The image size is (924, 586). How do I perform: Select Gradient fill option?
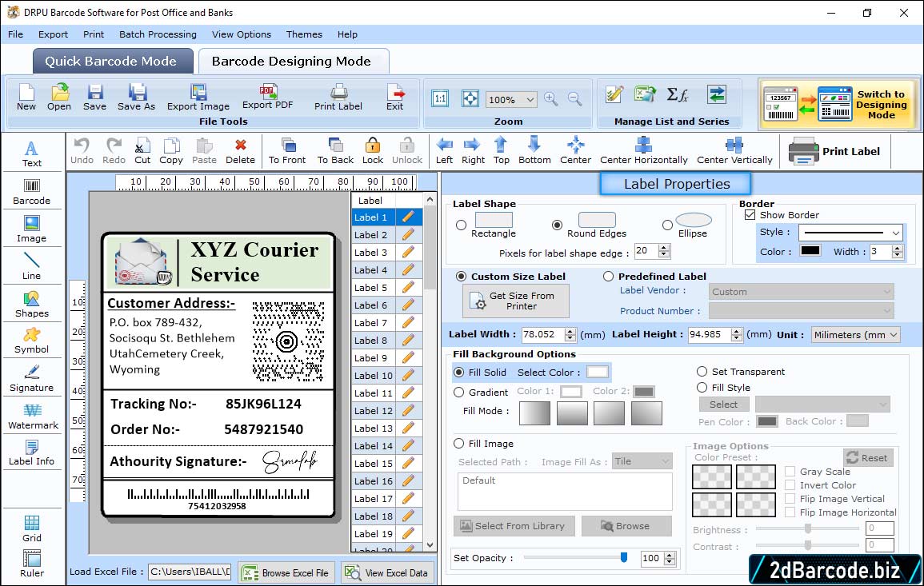(x=459, y=393)
